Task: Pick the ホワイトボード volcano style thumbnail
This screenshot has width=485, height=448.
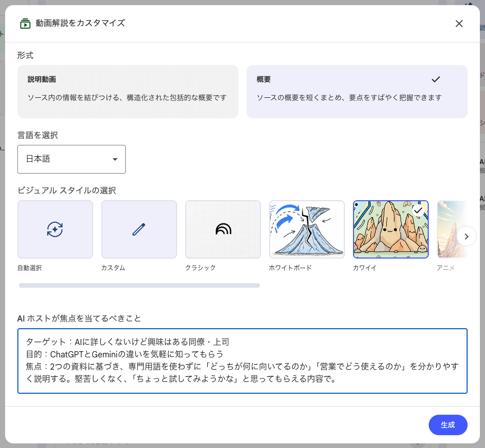Action: tap(306, 229)
